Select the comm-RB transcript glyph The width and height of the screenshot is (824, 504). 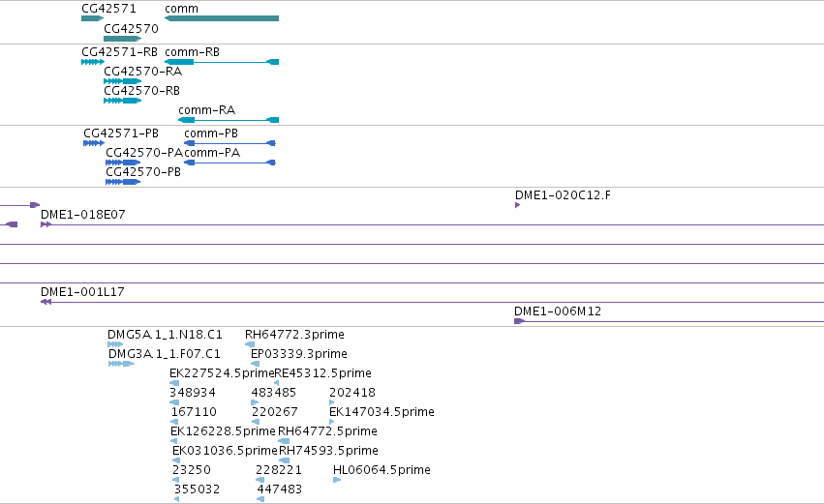pyautogui.click(x=222, y=62)
